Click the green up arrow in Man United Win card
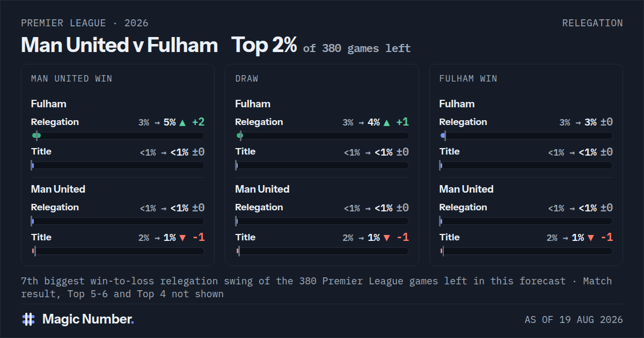Image resolution: width=644 pixels, height=338 pixels. [x=182, y=122]
